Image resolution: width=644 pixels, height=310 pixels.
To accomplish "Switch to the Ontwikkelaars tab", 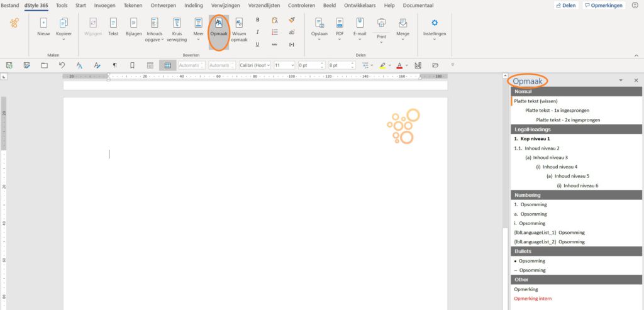I will (360, 5).
